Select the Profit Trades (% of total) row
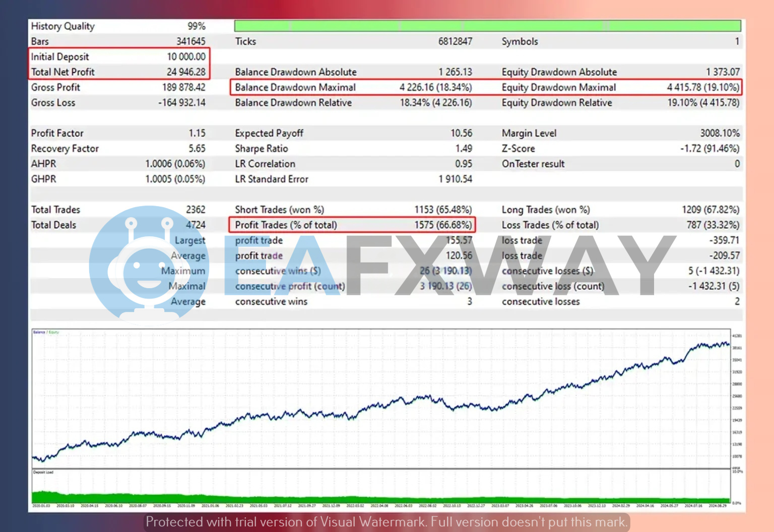774x532 pixels. point(352,225)
